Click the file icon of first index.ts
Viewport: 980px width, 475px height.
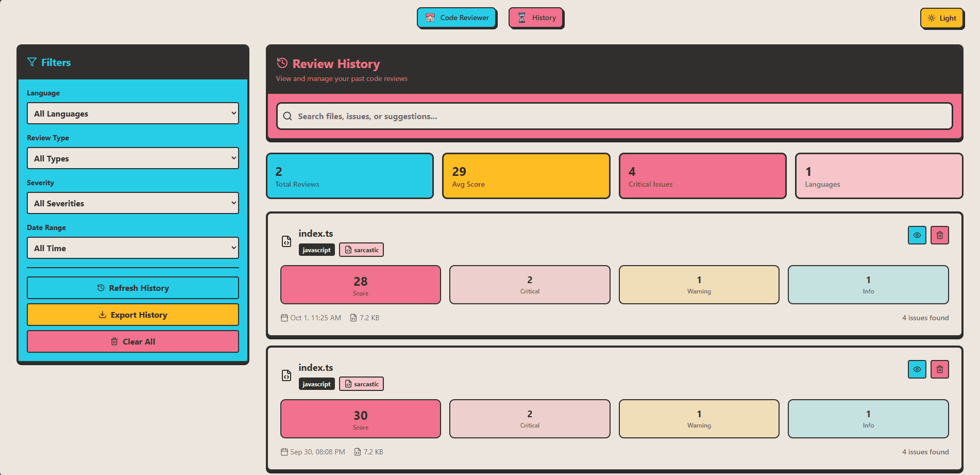286,241
